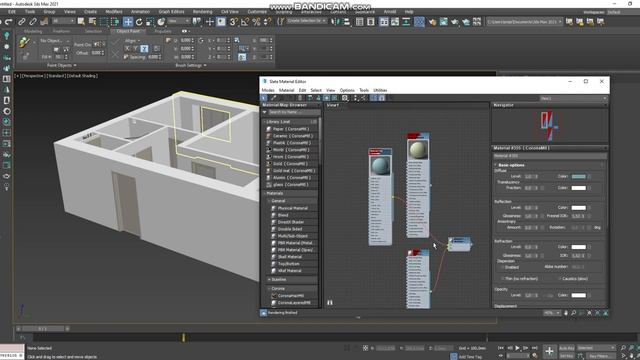
Task: Toggle Translucency color map checkbox
Action: [589, 188]
